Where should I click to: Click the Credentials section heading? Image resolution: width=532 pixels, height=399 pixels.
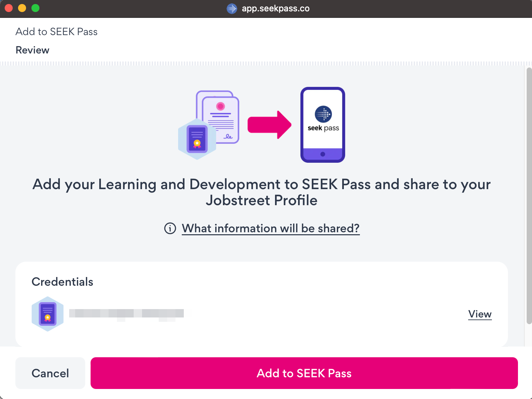tap(62, 282)
